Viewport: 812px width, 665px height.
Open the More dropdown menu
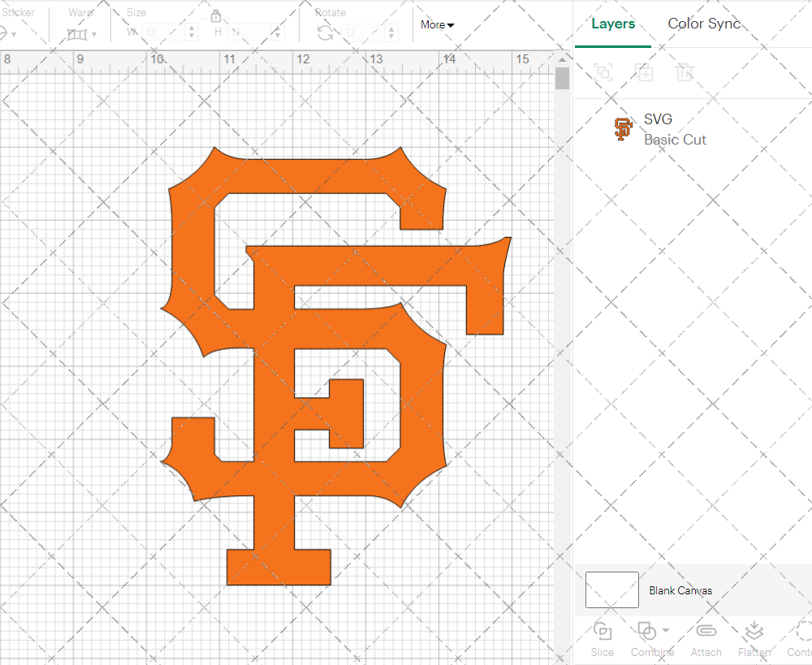coord(437,25)
